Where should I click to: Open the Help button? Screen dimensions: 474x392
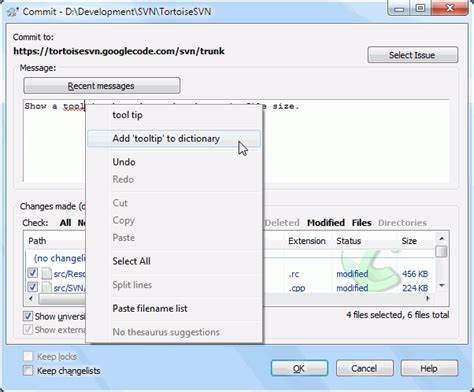click(429, 369)
